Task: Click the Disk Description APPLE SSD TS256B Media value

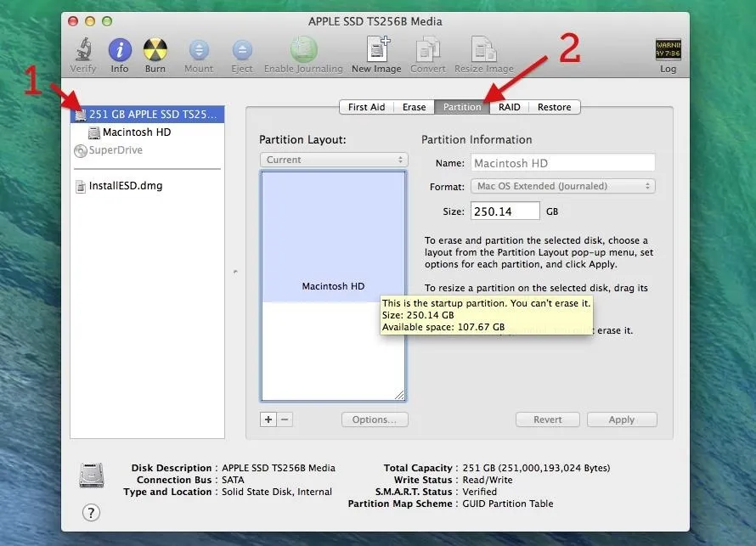Action: 279,468
